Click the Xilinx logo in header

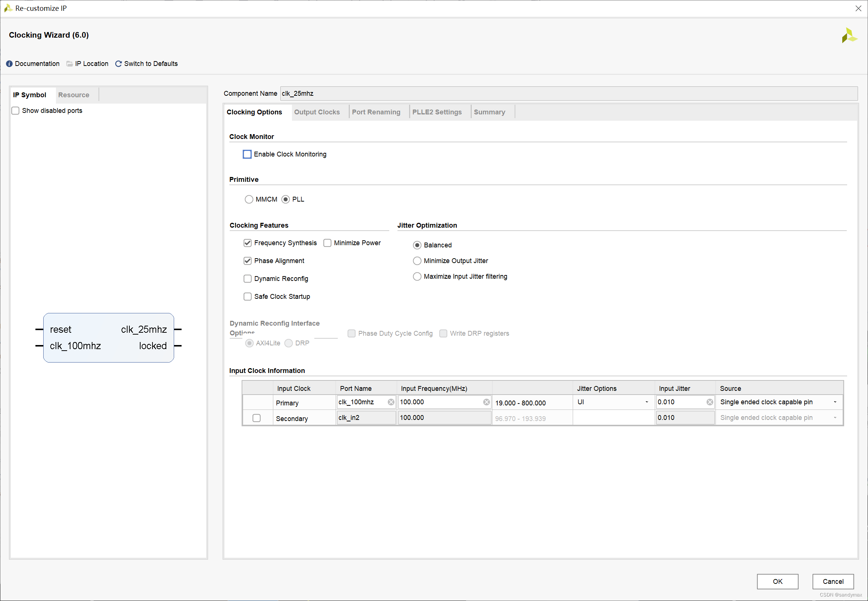click(849, 35)
